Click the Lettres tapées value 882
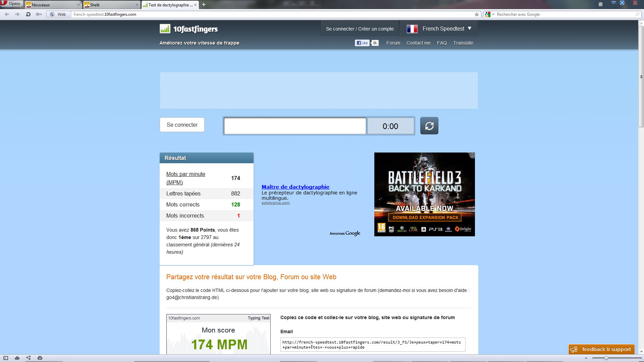 (x=235, y=193)
